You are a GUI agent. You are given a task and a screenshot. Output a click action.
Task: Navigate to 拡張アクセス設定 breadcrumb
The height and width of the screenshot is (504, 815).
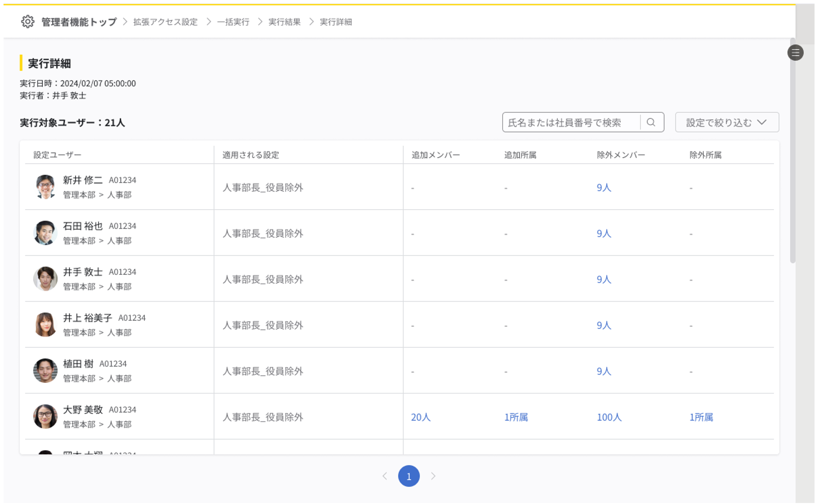point(165,22)
